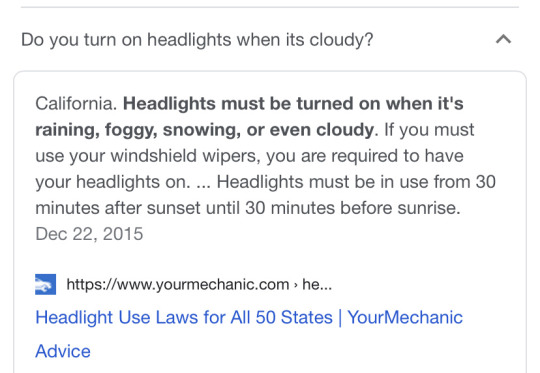The width and height of the screenshot is (540, 373).
Task: Click the snippet line "use your windshield wipers"
Action: (146, 156)
